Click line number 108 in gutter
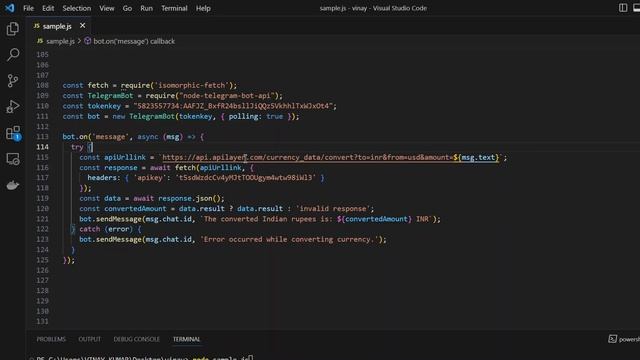 (42, 85)
